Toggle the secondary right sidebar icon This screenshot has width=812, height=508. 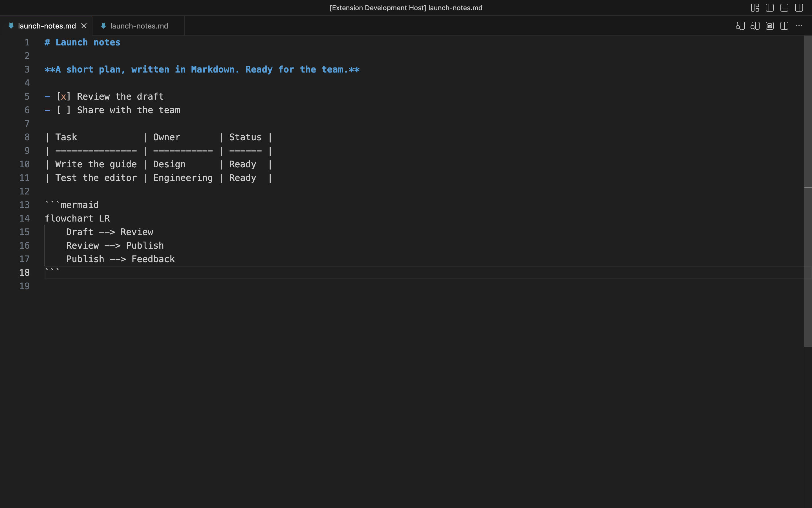click(799, 8)
